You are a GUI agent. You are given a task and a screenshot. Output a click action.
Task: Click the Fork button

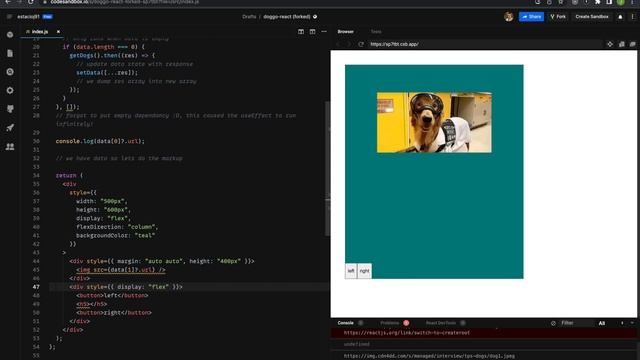point(558,17)
